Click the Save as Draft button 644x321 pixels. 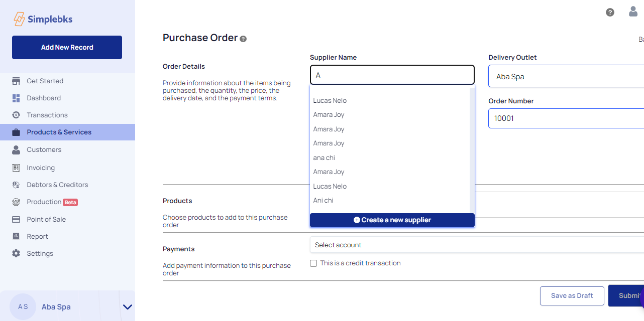point(572,295)
